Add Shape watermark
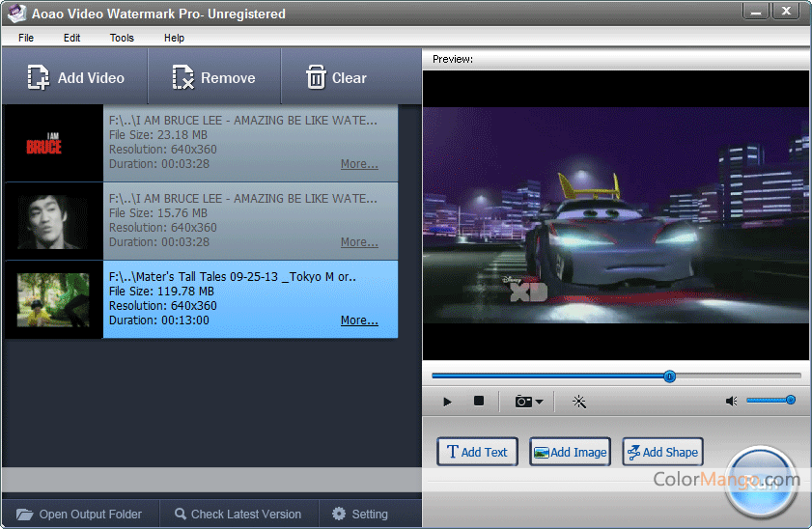 pos(661,452)
